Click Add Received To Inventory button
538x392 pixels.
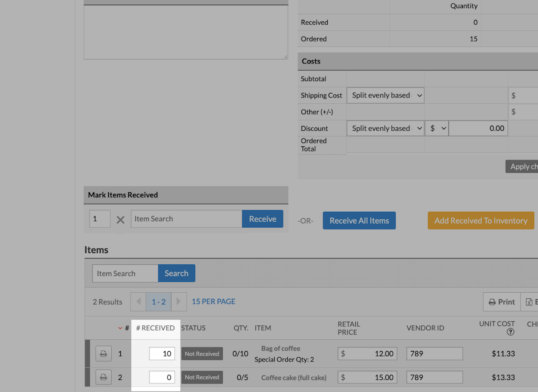480,221
